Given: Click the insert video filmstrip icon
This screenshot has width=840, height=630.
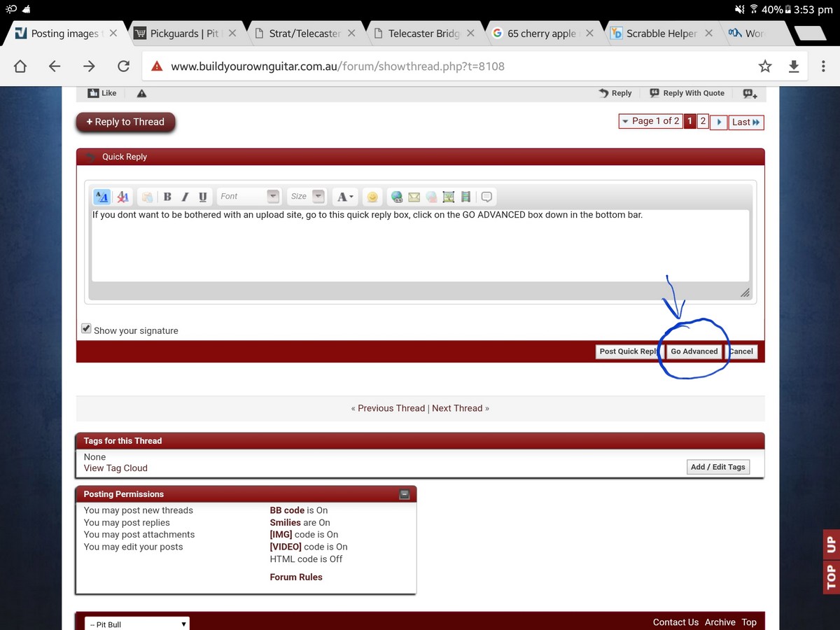Looking at the screenshot, I should [465, 197].
